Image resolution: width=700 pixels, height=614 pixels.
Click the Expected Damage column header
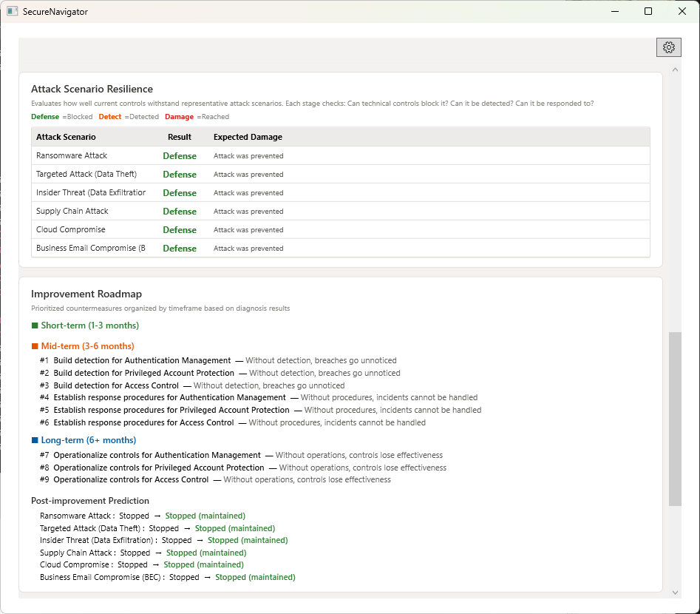coord(247,137)
